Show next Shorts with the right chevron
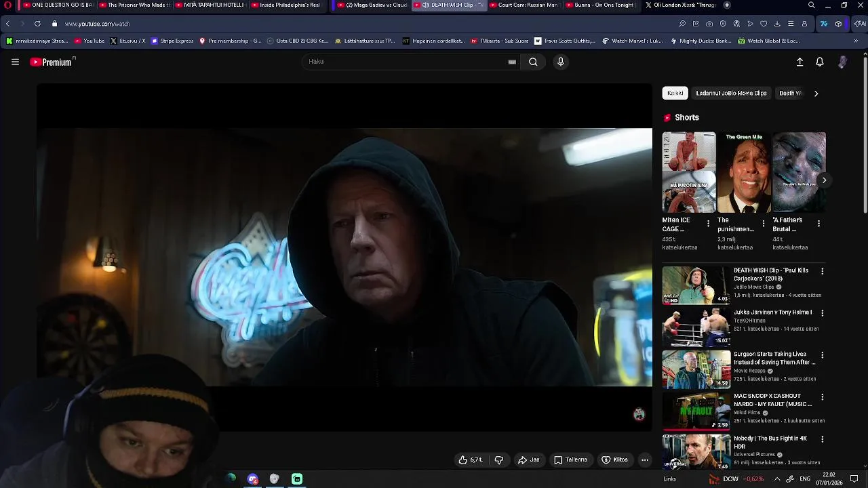 824,180
